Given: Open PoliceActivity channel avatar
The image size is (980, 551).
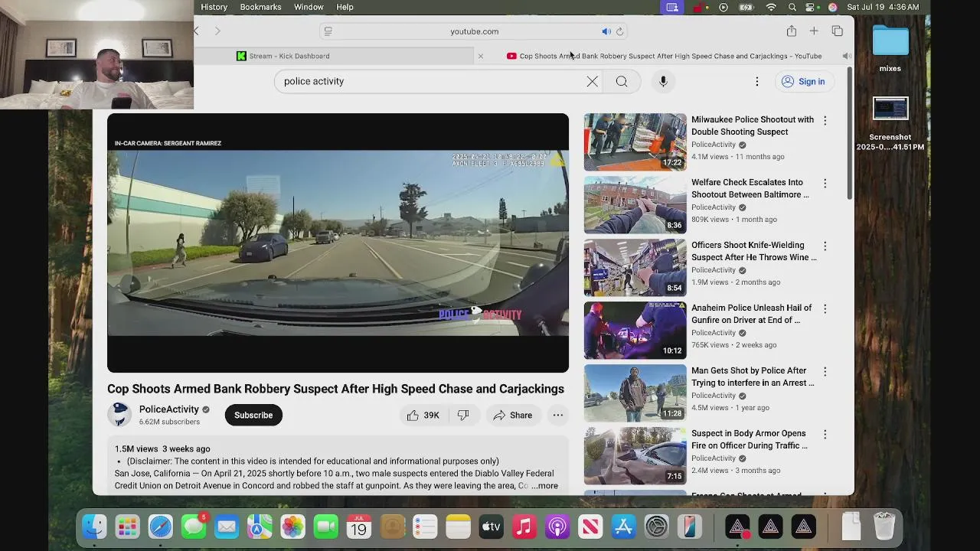Looking at the screenshot, I should pos(119,415).
